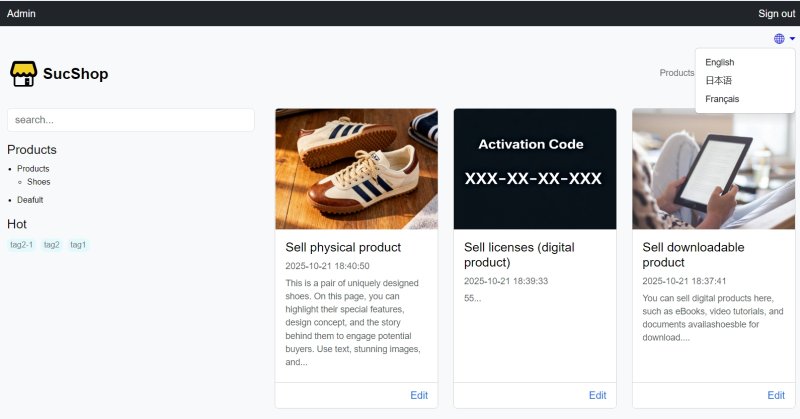Open the Activation Code product image

click(x=534, y=168)
